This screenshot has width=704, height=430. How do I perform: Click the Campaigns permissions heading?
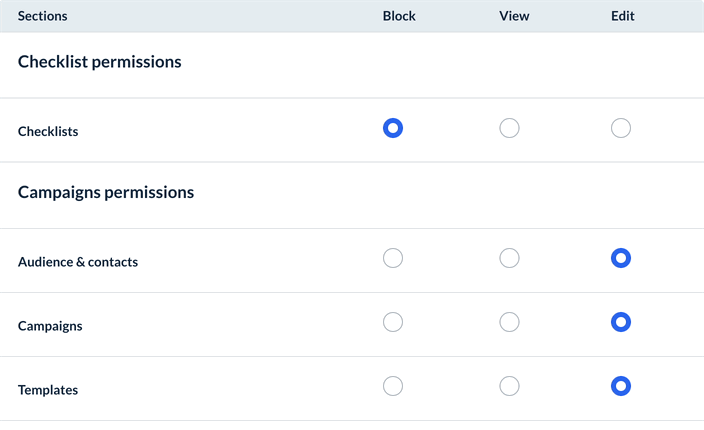(x=106, y=192)
